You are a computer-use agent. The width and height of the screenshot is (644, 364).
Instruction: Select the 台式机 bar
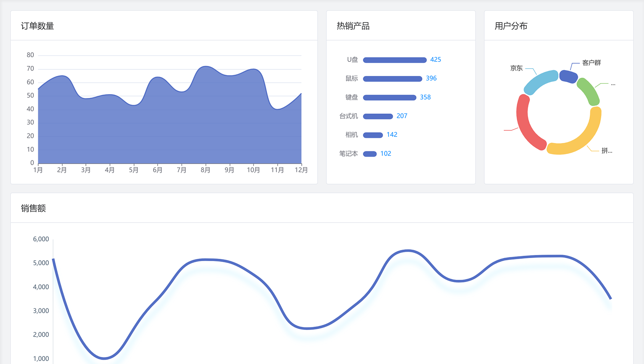tap(378, 116)
